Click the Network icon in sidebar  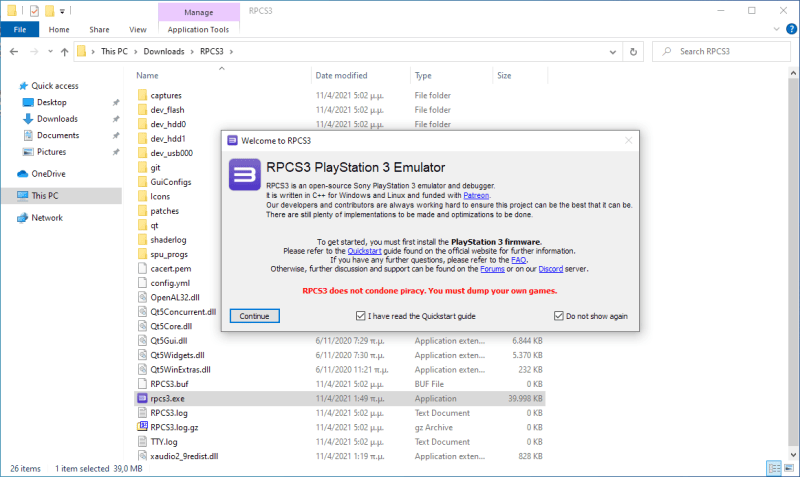click(x=22, y=218)
